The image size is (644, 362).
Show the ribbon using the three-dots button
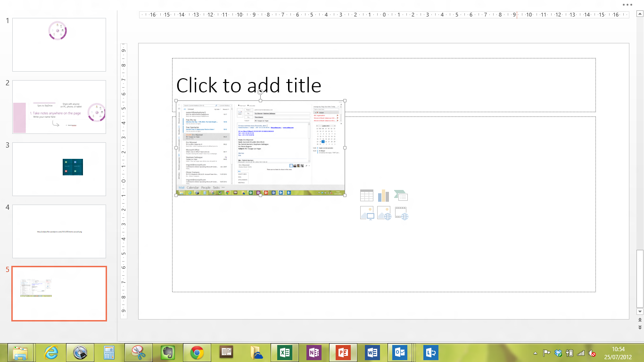(x=627, y=4)
